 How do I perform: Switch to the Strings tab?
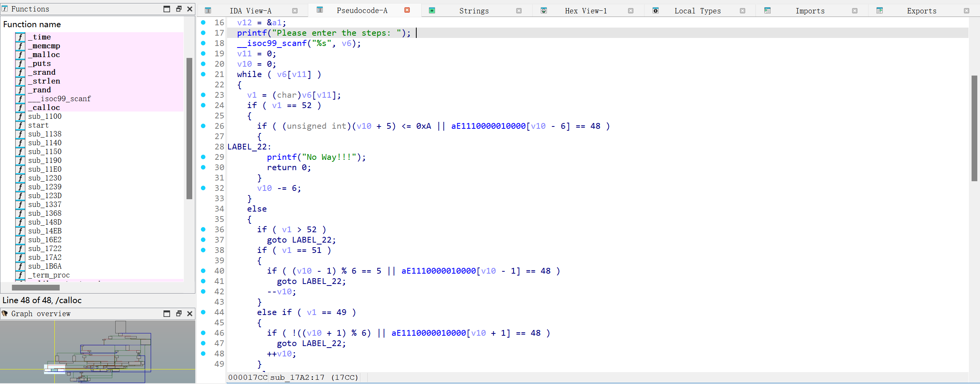474,11
